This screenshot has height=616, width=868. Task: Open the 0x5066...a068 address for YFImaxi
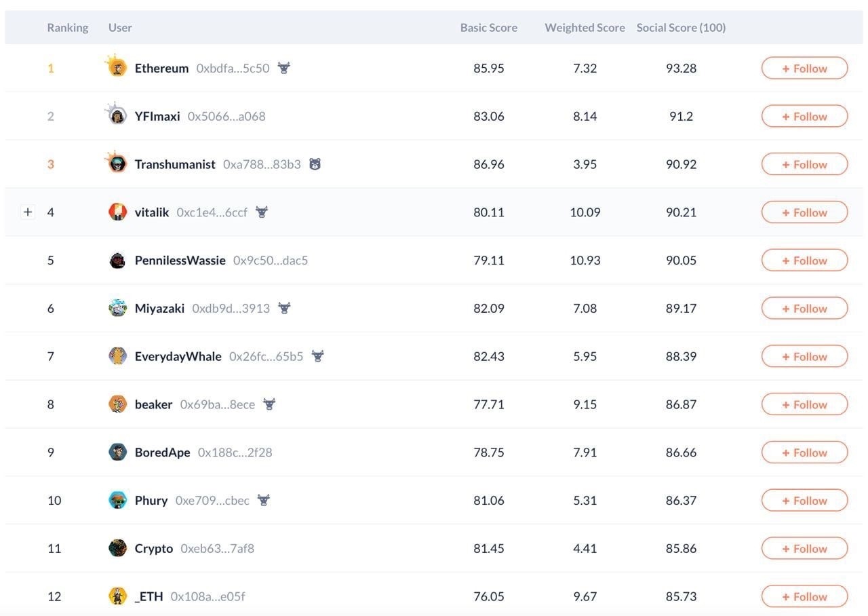[x=226, y=117]
